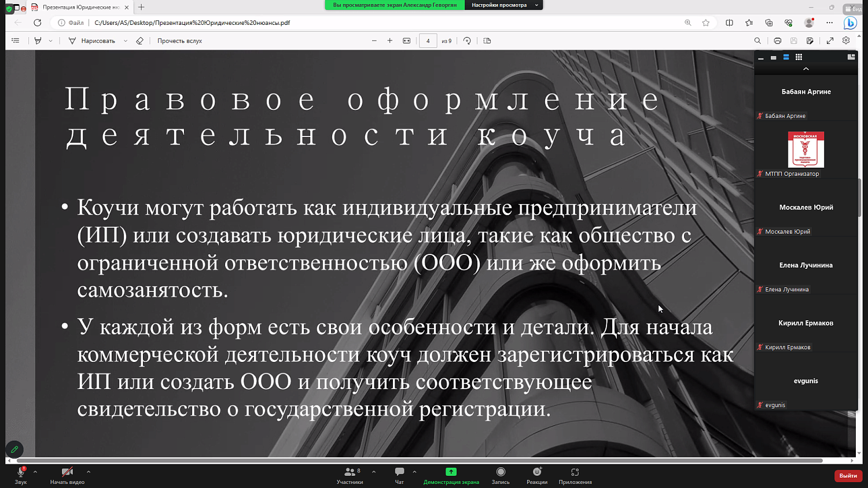Viewport: 868px width, 488px height.
Task: Switch to page view mode icon
Action: pyautogui.click(x=487, y=40)
